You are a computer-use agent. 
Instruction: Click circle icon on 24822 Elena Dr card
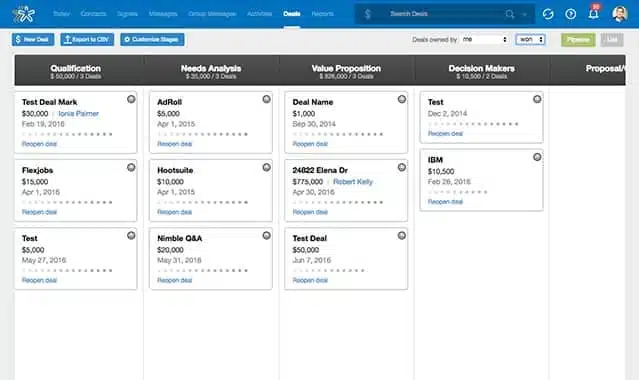point(401,167)
